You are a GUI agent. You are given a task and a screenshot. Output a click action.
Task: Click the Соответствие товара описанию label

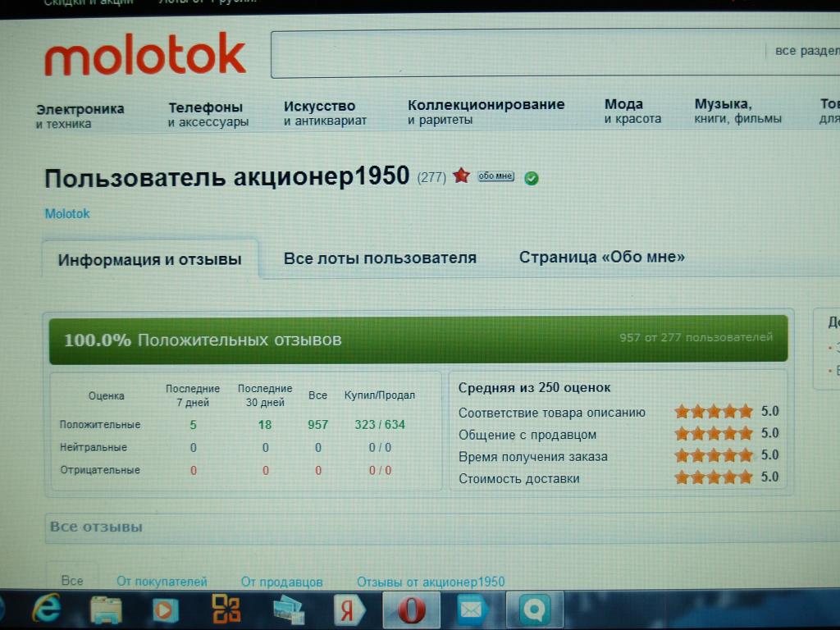click(552, 413)
